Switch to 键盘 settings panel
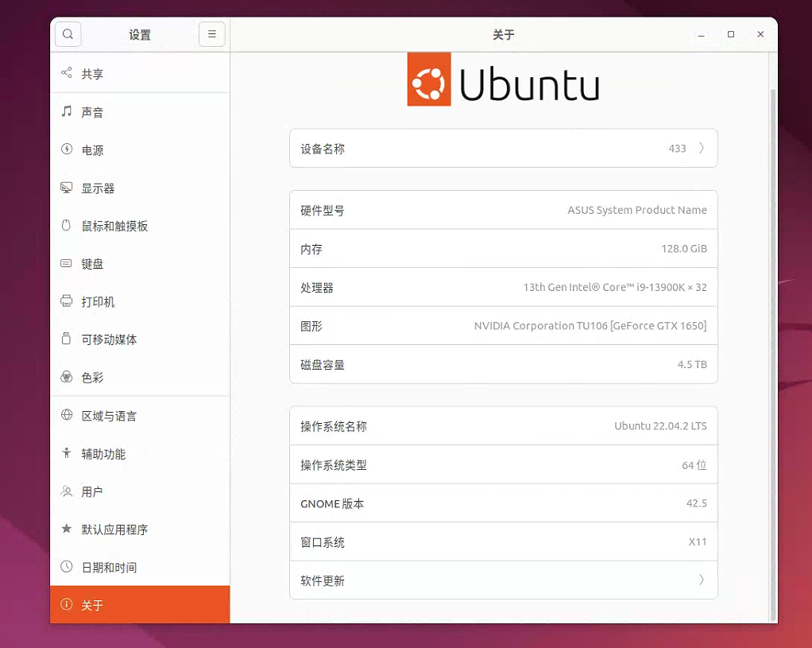 pos(92,264)
